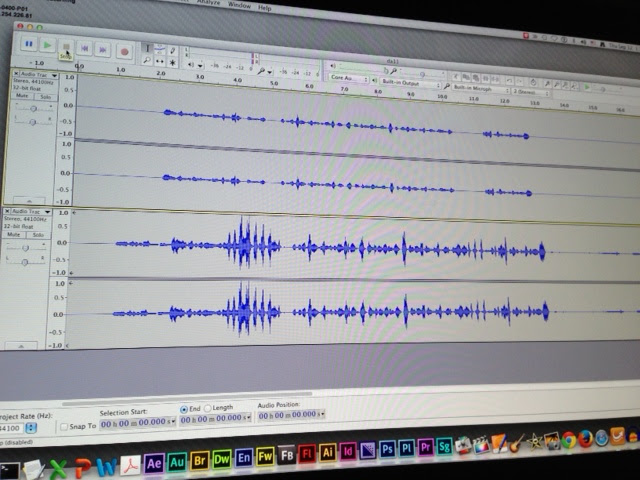This screenshot has width=640, height=480.
Task: Collapse the second track using bottom arrow
Action: [20, 346]
